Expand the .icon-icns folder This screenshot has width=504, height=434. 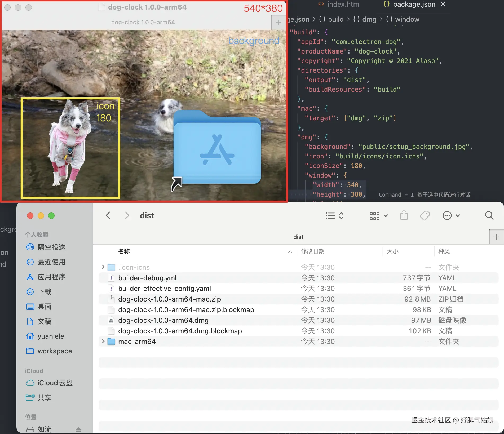[103, 267]
